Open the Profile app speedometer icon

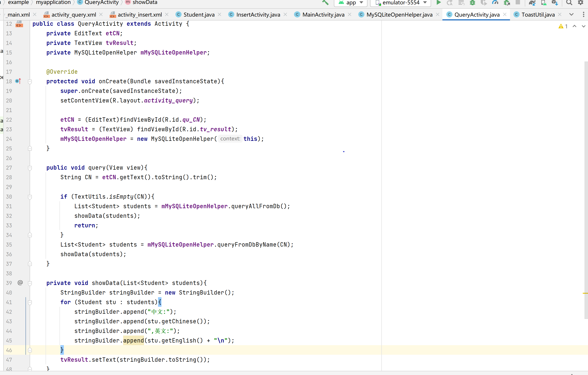(495, 3)
